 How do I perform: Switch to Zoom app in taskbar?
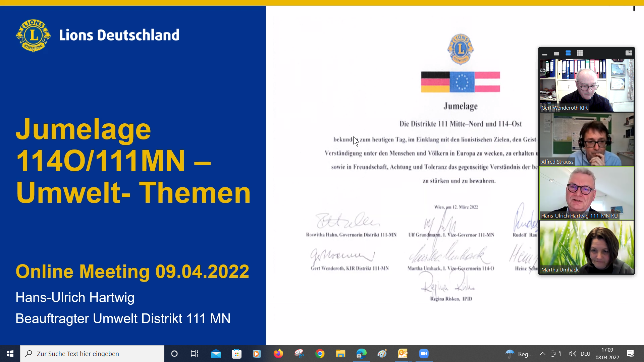[424, 354]
